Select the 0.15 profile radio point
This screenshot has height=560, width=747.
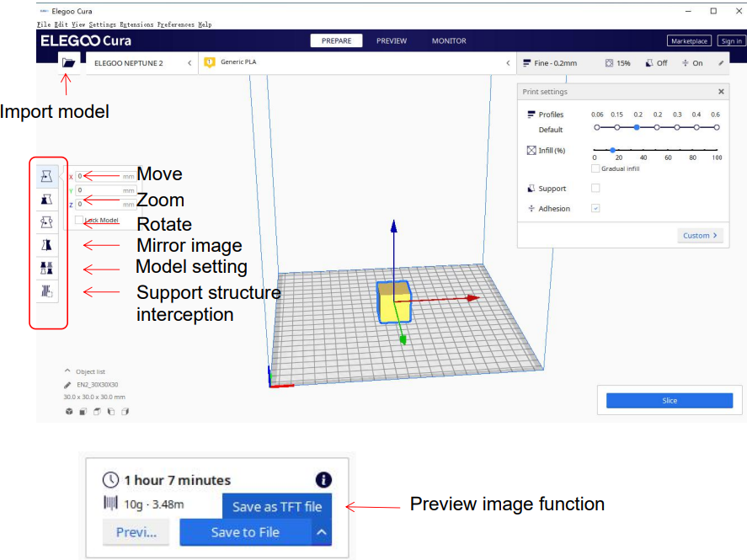tap(617, 127)
